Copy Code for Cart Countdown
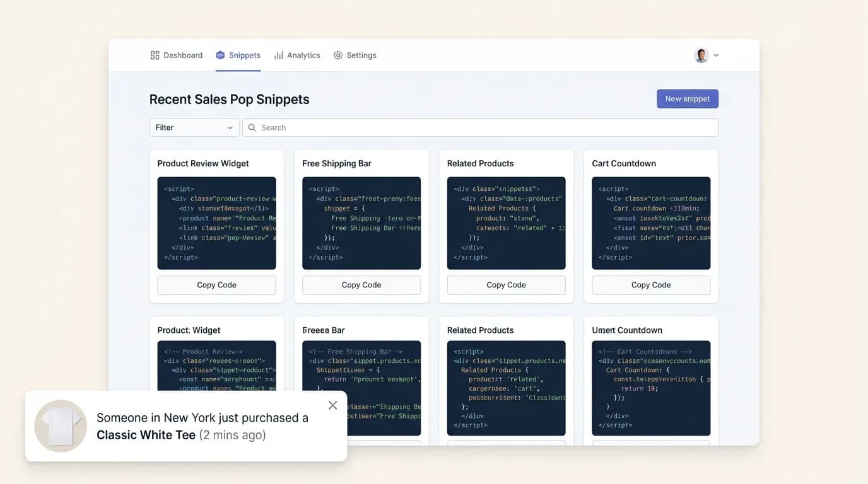Image resolution: width=868 pixels, height=484 pixels. (x=651, y=285)
